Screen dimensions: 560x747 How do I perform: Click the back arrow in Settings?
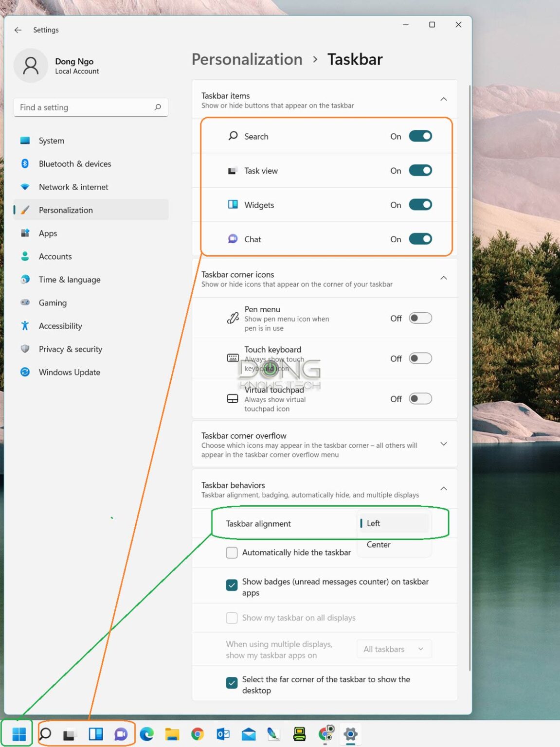[18, 30]
